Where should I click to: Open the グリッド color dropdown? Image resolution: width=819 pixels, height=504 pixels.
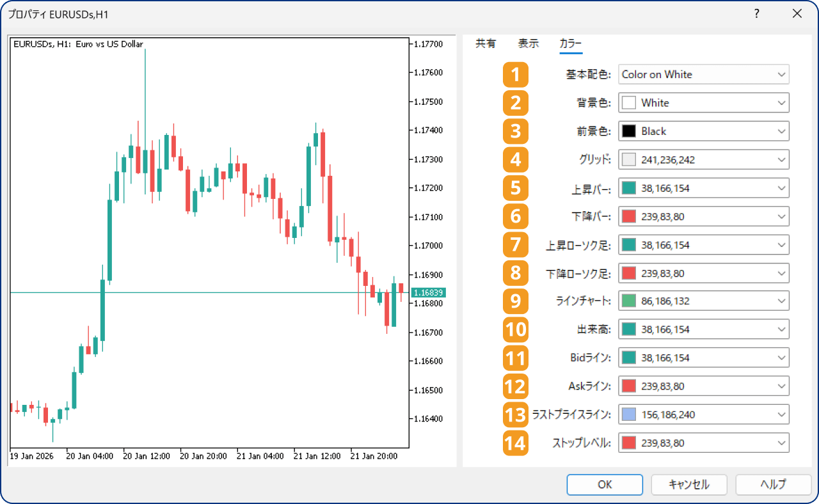tap(703, 159)
